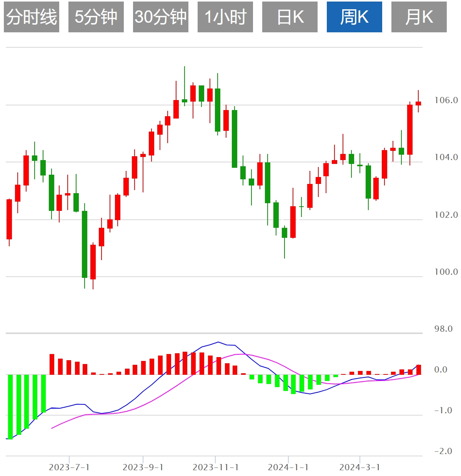Select the 2023-11-1 date marker

click(215, 467)
